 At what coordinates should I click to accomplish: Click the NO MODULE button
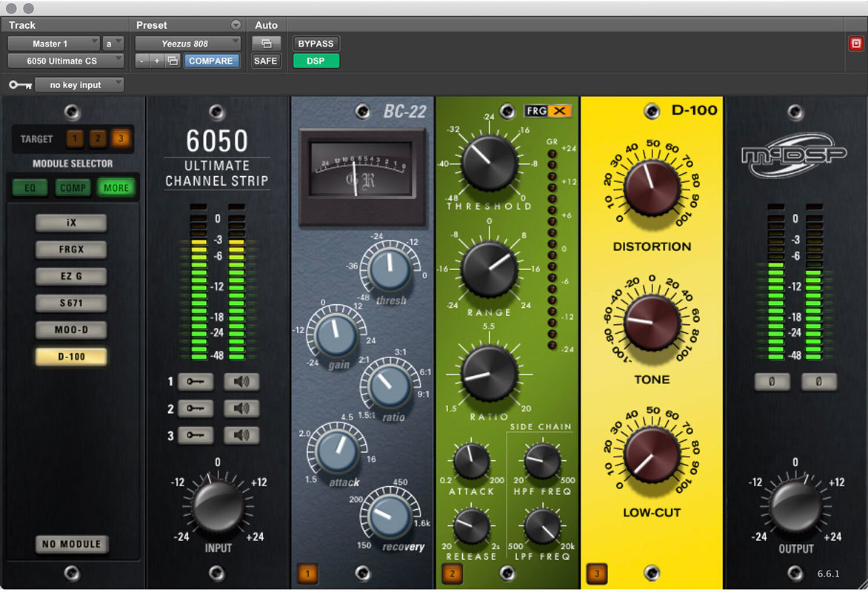(x=71, y=544)
